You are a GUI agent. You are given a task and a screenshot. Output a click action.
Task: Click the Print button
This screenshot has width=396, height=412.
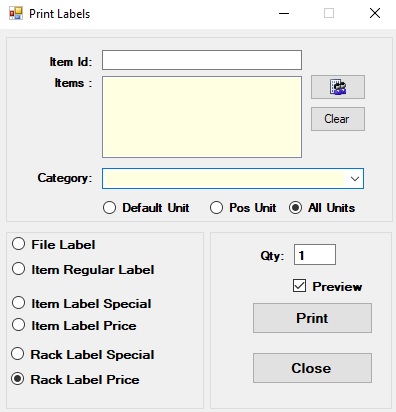pos(312,318)
